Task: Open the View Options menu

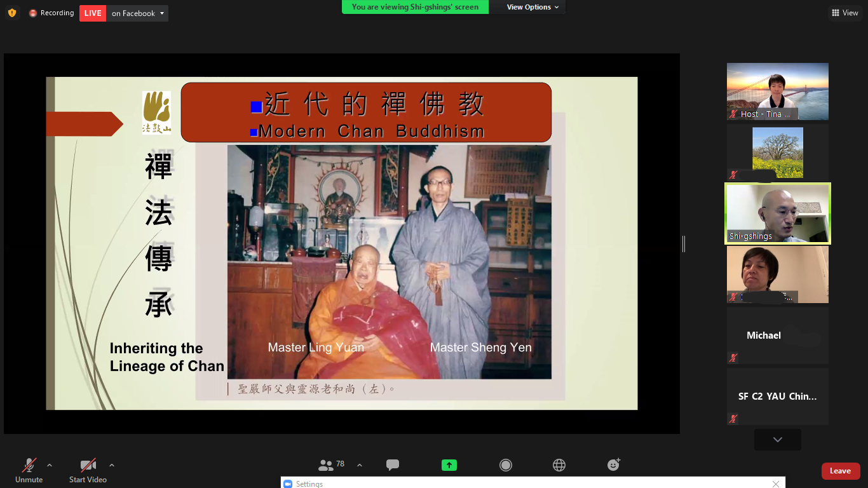Action: click(532, 7)
